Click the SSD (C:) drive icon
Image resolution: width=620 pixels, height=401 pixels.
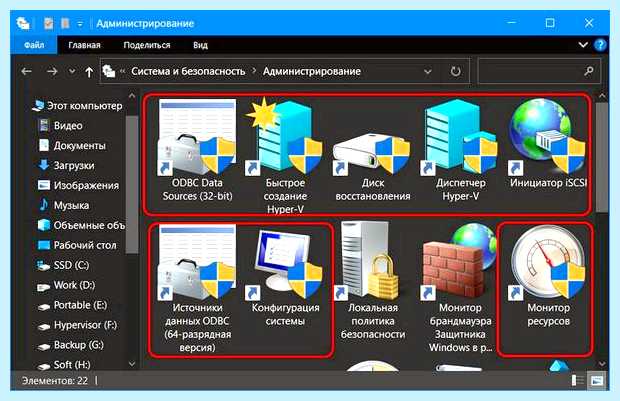click(x=43, y=265)
